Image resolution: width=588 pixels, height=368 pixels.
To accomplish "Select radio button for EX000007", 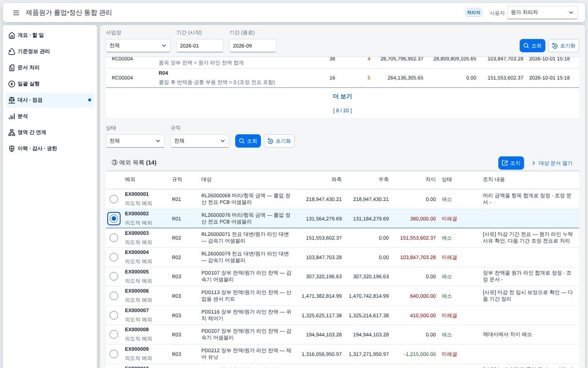I will [x=114, y=315].
